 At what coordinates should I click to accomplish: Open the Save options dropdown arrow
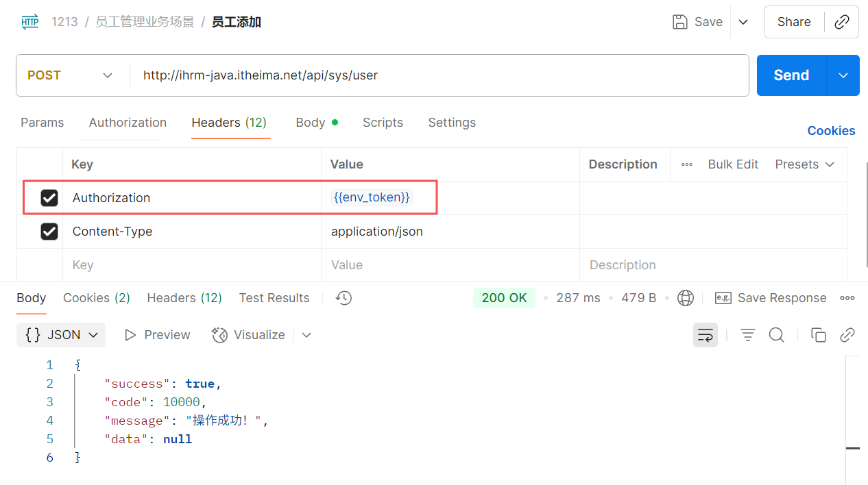(x=743, y=22)
